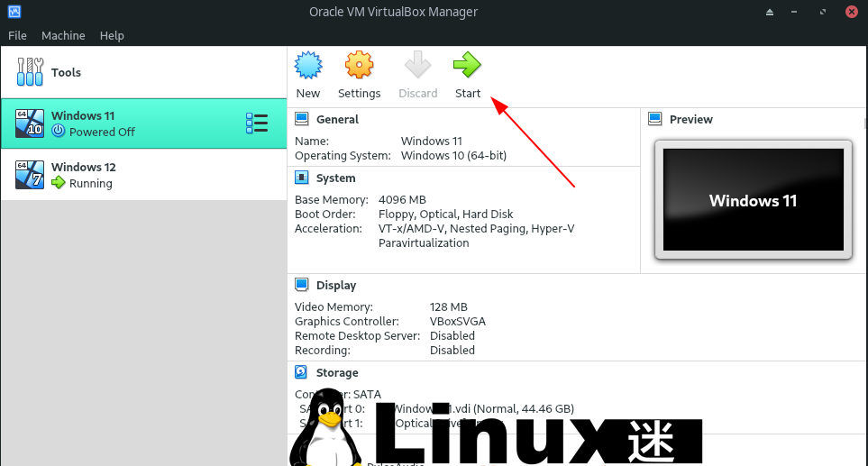Click the System section chip icon
The width and height of the screenshot is (868, 466).
302,178
